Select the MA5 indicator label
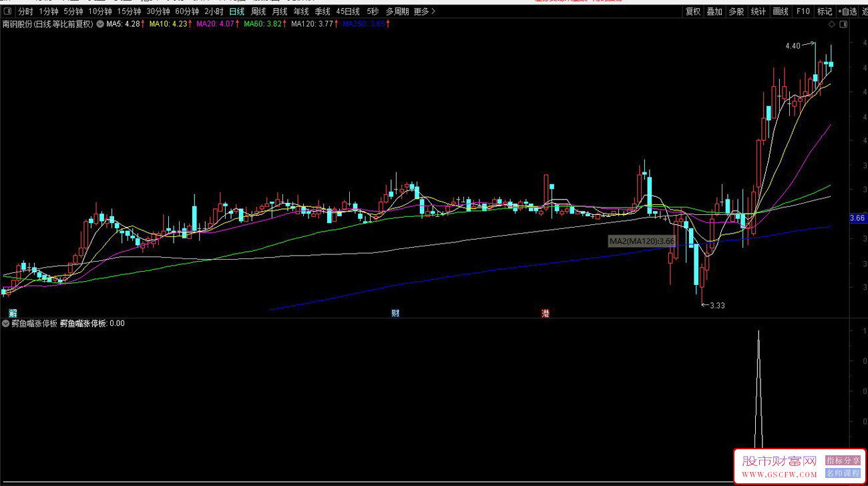Screen dimensions: 868x486 pyautogui.click(x=126, y=24)
